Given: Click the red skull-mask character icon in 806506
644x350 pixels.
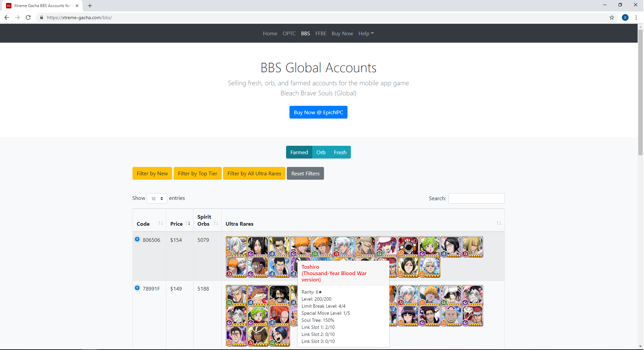Looking at the screenshot, I should (408, 247).
